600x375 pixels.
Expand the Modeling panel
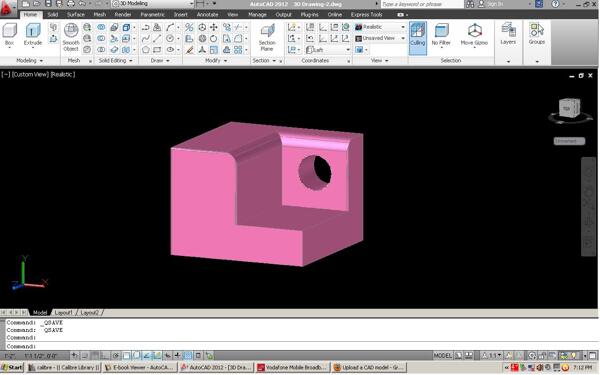[x=29, y=60]
